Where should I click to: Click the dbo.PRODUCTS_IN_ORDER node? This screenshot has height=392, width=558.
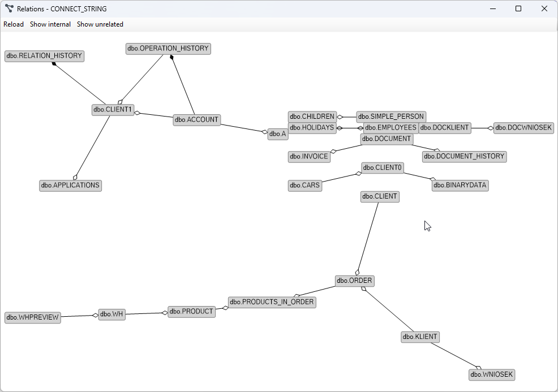click(272, 303)
